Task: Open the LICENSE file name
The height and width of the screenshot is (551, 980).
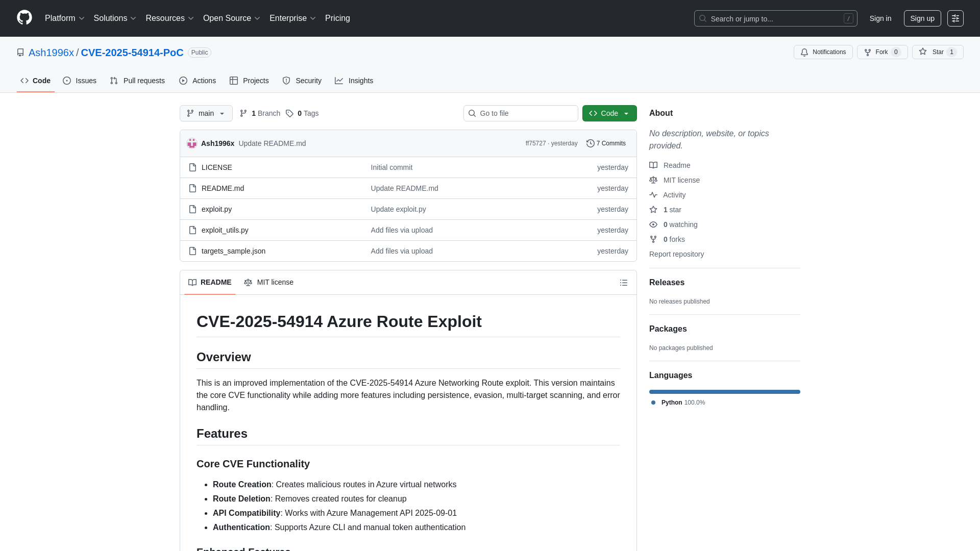Action: pyautogui.click(x=216, y=167)
